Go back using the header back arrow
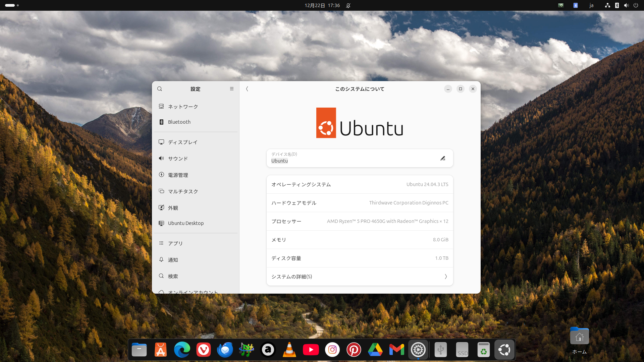This screenshot has width=644, height=362. coord(247,89)
